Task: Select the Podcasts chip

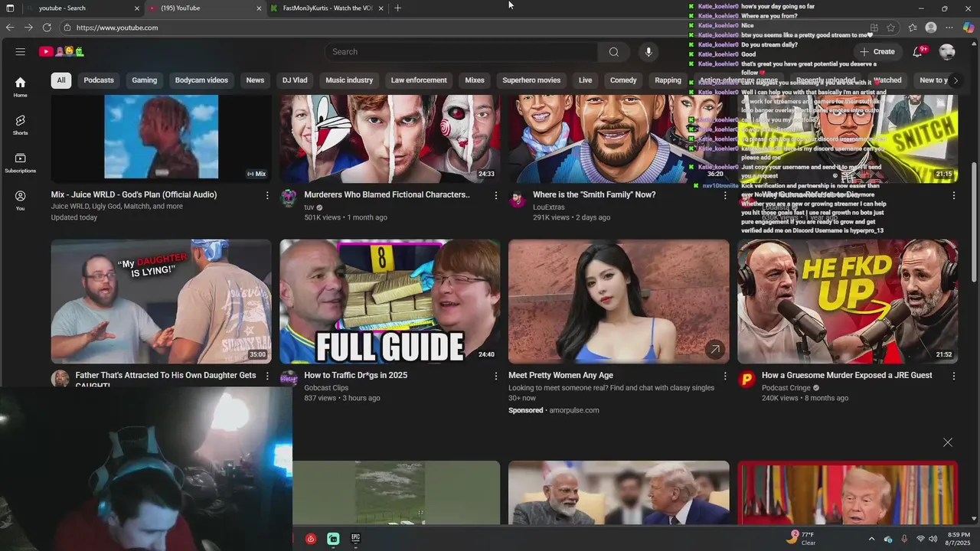Action: point(99,80)
